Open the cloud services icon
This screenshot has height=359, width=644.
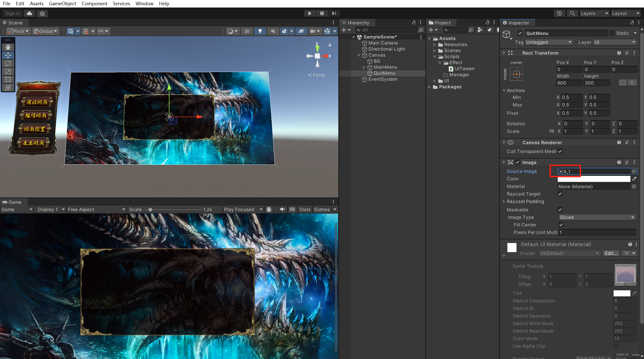point(29,13)
